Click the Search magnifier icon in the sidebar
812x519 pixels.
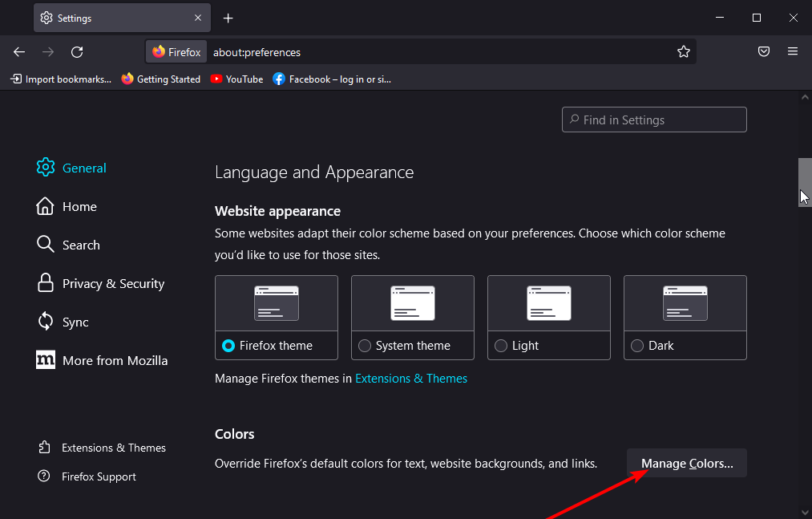(x=46, y=244)
